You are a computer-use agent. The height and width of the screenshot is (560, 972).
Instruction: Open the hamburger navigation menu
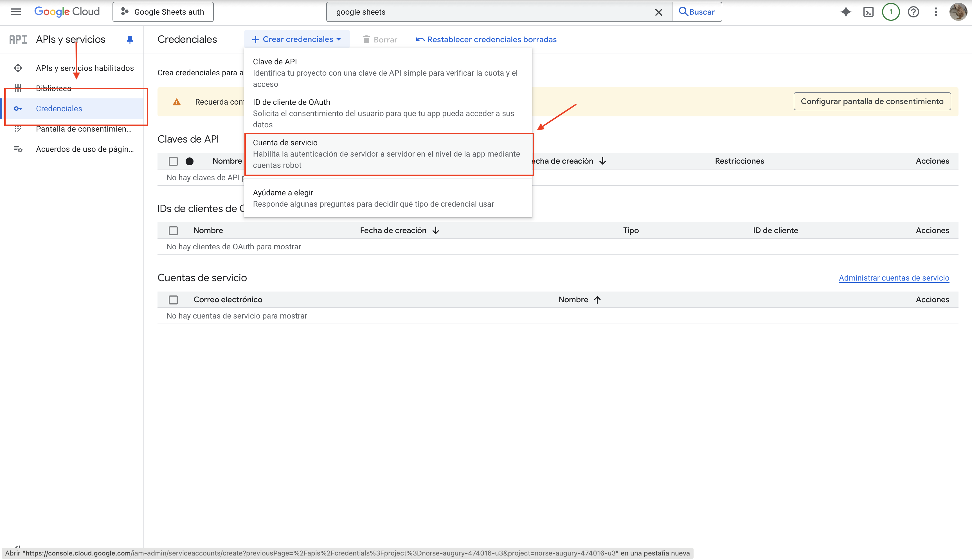click(x=15, y=12)
